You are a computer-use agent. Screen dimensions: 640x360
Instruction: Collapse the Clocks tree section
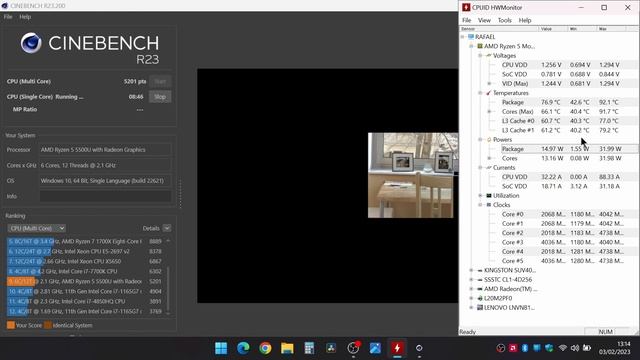(480, 205)
